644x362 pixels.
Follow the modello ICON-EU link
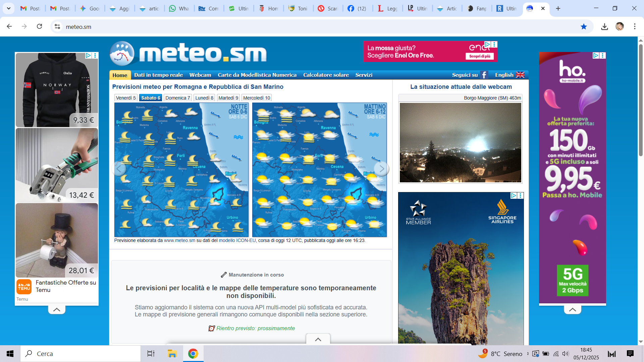click(x=237, y=241)
